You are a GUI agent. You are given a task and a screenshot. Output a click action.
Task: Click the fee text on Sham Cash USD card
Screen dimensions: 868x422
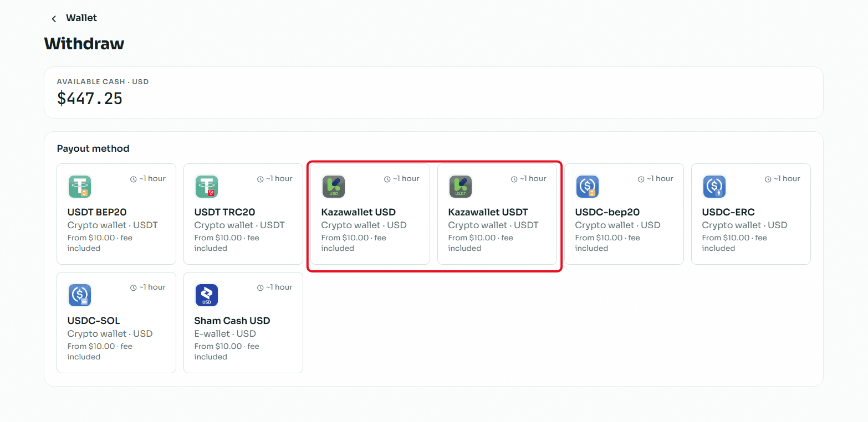click(x=227, y=352)
